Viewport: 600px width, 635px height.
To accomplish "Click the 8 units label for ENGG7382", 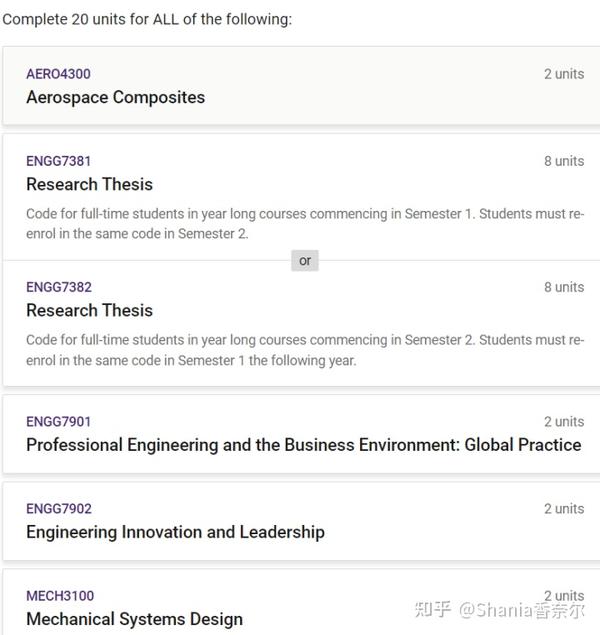I will [564, 287].
